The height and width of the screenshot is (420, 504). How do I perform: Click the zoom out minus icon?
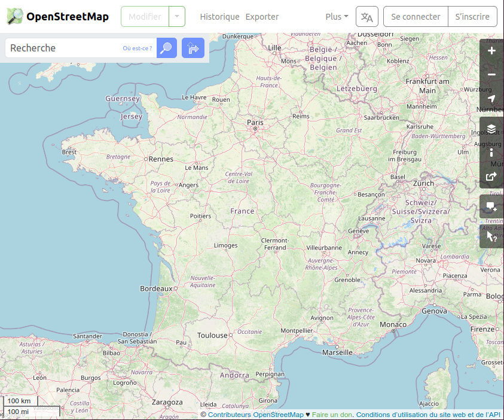coord(491,75)
